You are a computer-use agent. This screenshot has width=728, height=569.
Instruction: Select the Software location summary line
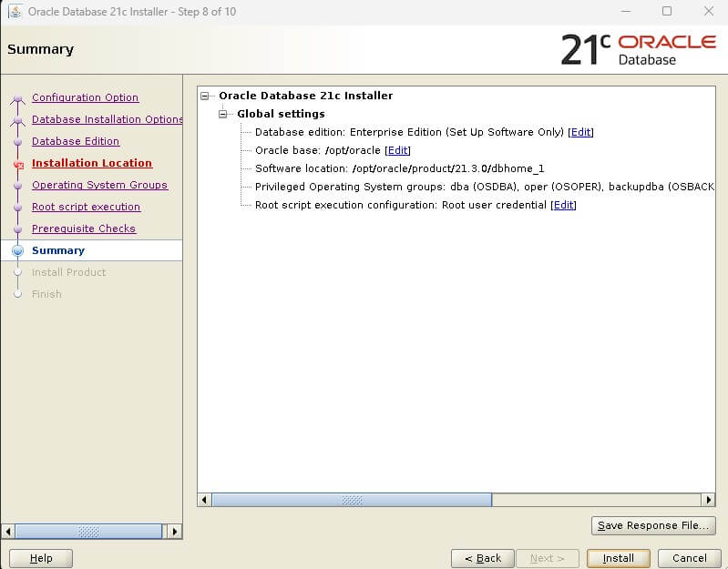(x=399, y=168)
